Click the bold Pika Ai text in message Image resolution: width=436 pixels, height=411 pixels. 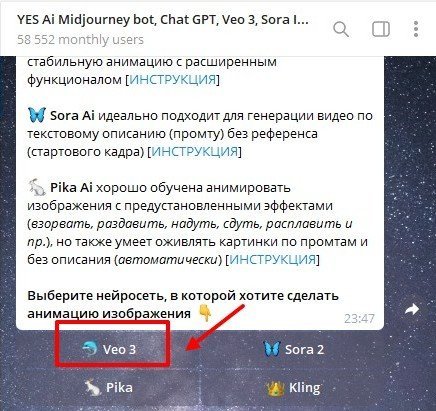tap(71, 188)
